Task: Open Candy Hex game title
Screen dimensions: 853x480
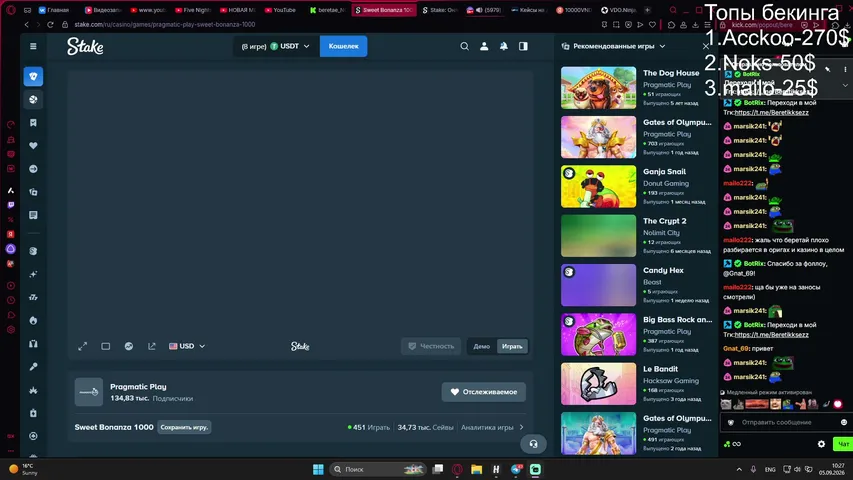Action: click(663, 270)
